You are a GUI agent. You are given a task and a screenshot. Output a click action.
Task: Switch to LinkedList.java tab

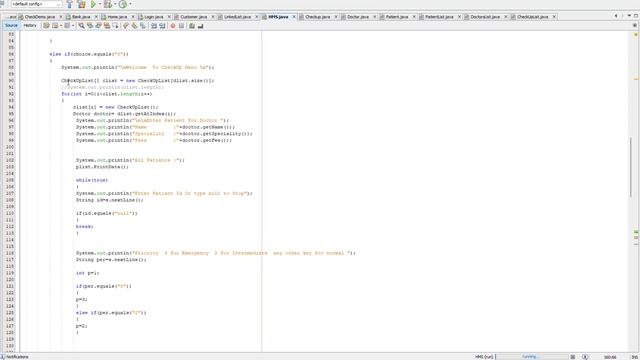point(237,17)
